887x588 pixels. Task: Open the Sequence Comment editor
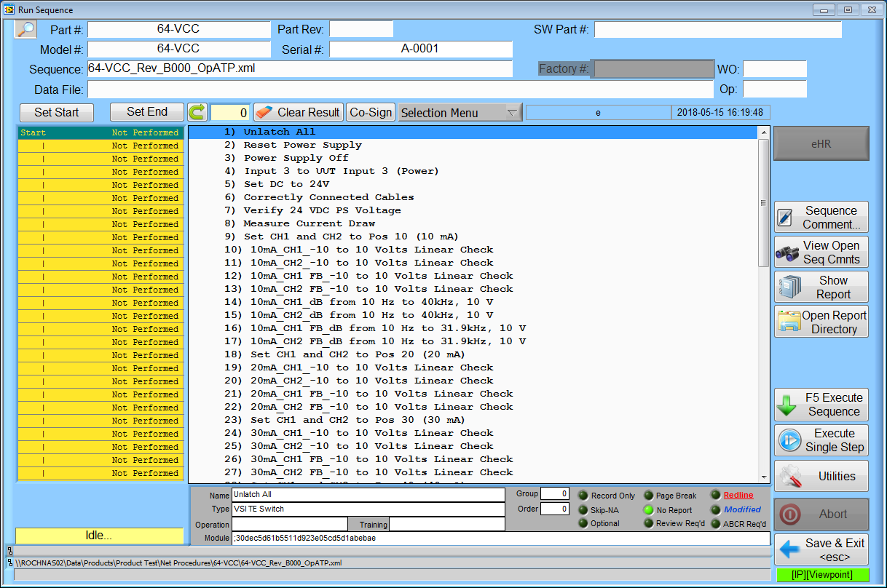click(821, 217)
